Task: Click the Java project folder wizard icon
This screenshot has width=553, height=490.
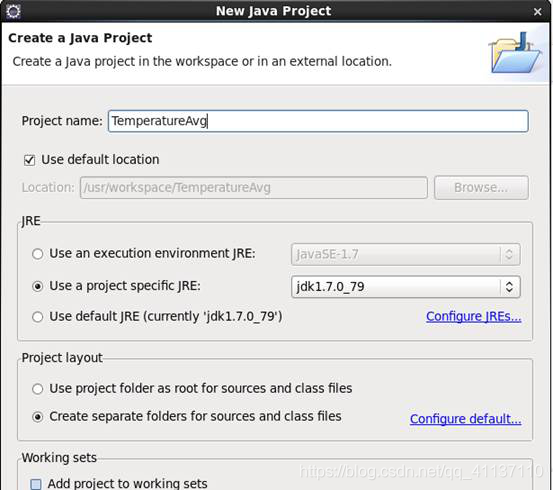Action: pyautogui.click(x=516, y=53)
